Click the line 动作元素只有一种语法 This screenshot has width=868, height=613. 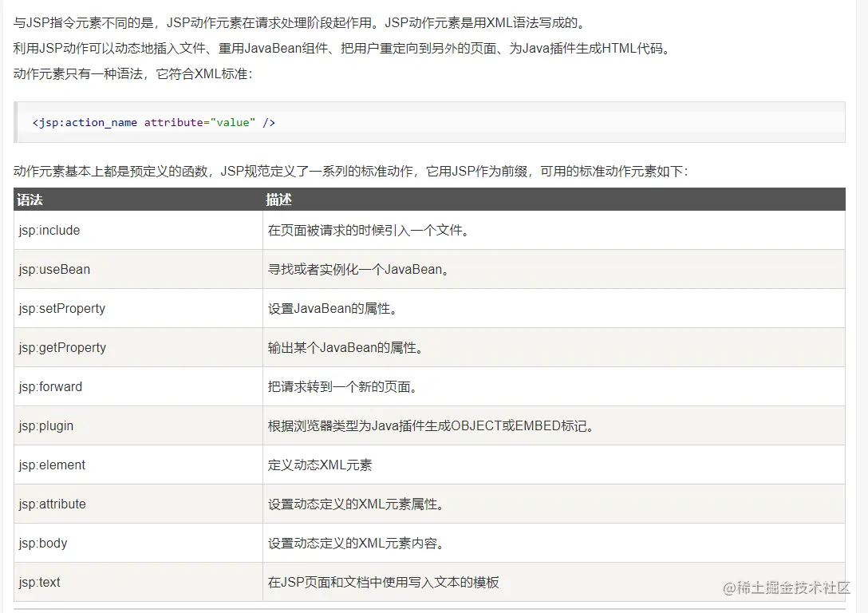pyautogui.click(x=133, y=73)
